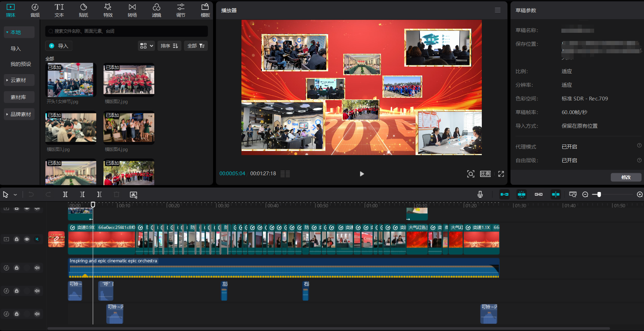
Task: Open the 比例 aspect ratio button
Action: coord(485,174)
